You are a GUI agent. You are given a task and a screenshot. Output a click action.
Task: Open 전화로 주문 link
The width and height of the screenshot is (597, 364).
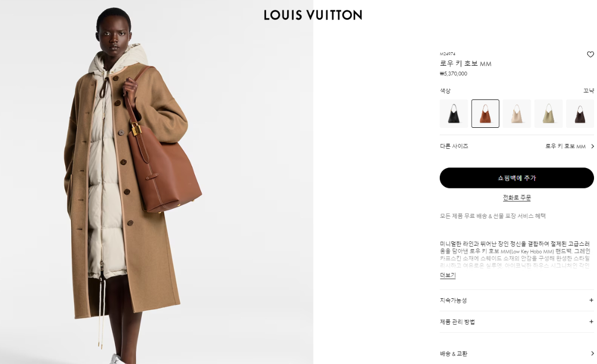pyautogui.click(x=517, y=197)
